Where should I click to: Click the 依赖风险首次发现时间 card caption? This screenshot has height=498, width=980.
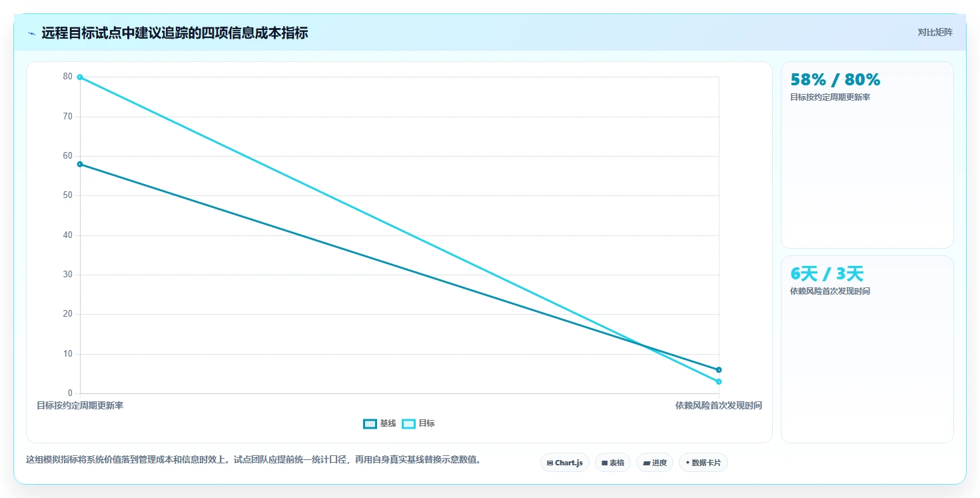830,291
